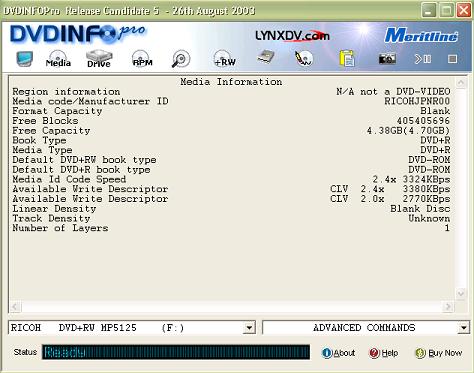Select the Drive info icon
The image size is (474, 373).
point(99,59)
